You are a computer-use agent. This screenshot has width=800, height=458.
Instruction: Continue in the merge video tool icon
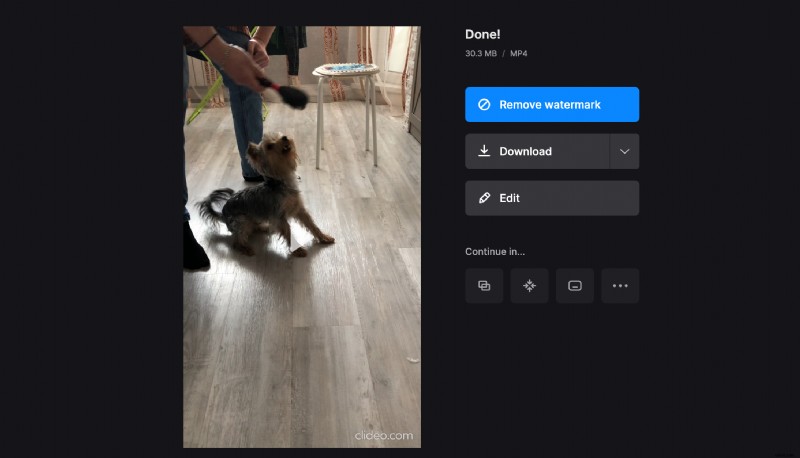[x=484, y=286]
